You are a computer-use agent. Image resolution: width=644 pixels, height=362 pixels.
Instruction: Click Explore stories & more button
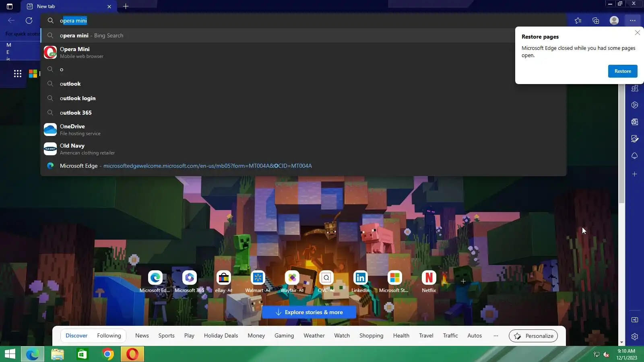[x=309, y=312]
